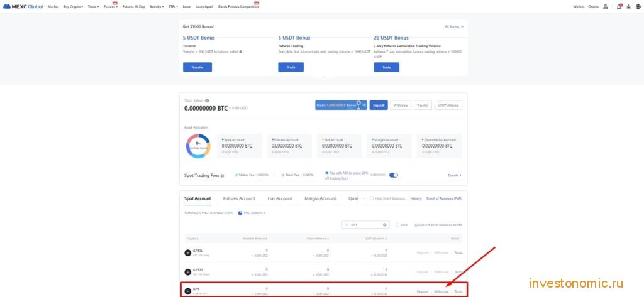Open the All Events dropdown
Viewport: 644px width, 297px height.
click(454, 26)
